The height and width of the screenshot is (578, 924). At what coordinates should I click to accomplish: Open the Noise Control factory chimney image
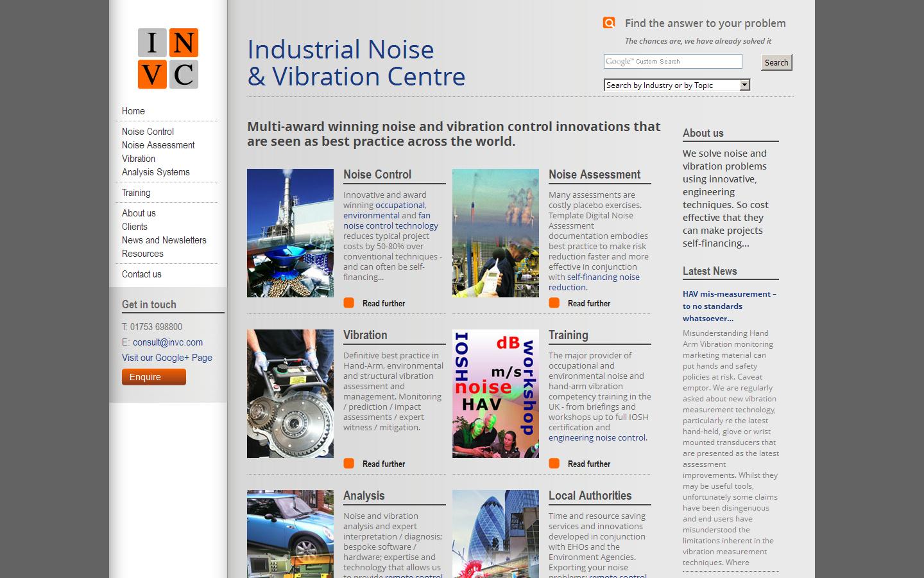290,232
